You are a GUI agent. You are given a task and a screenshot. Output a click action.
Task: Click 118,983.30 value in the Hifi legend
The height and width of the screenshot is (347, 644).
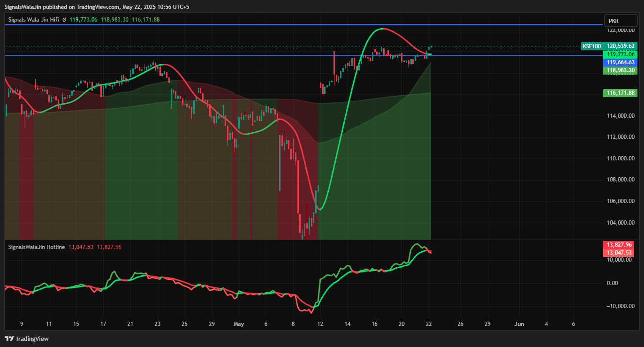point(114,20)
